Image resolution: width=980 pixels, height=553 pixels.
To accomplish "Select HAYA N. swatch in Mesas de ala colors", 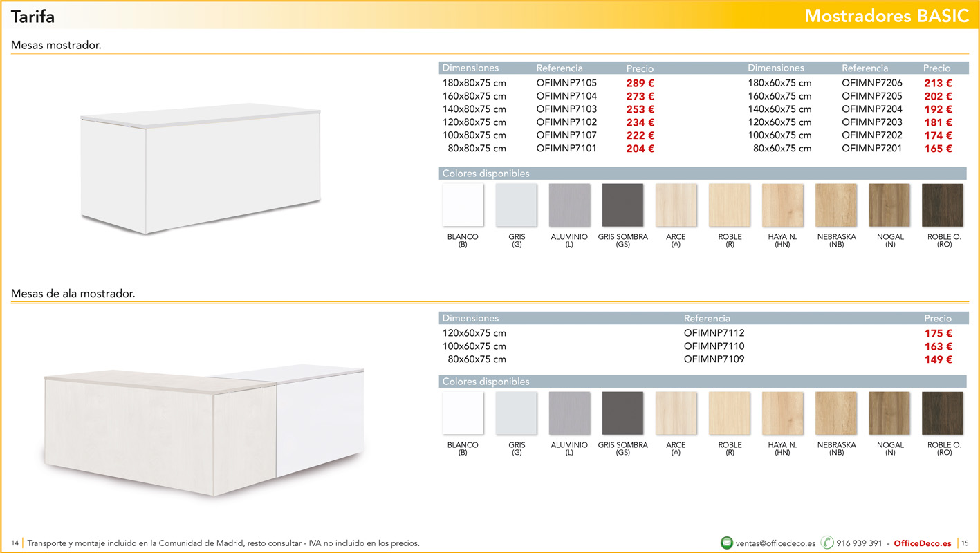I will point(783,413).
